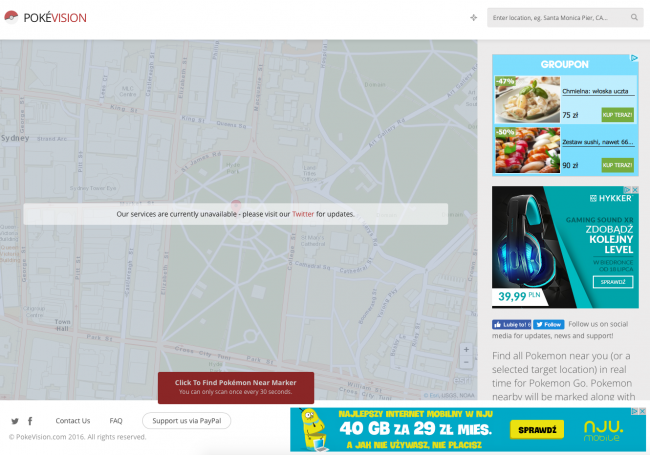Image resolution: width=650 pixels, height=455 pixels.
Task: Click the Twitter Follow button
Action: 548,324
